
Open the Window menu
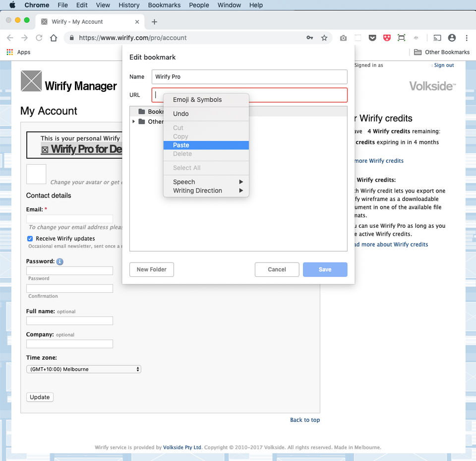229,5
